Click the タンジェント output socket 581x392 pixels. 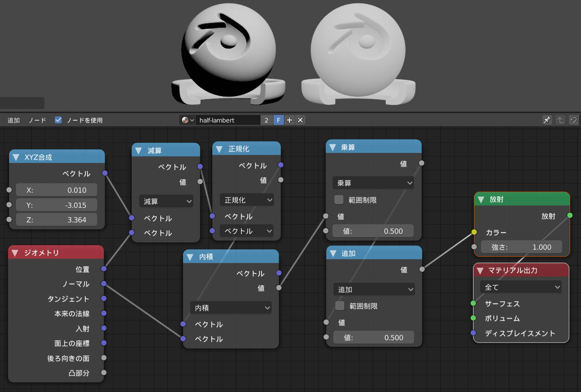click(104, 298)
